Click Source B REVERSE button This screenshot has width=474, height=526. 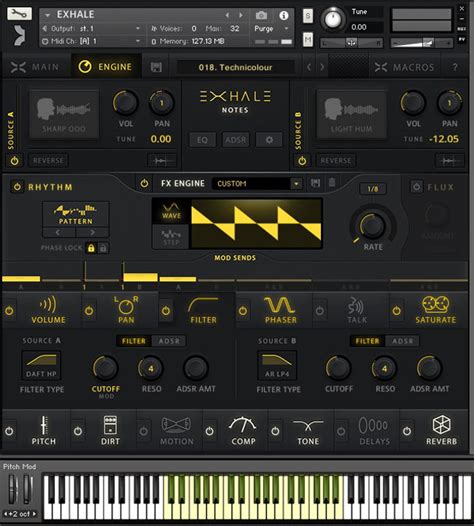click(x=336, y=160)
